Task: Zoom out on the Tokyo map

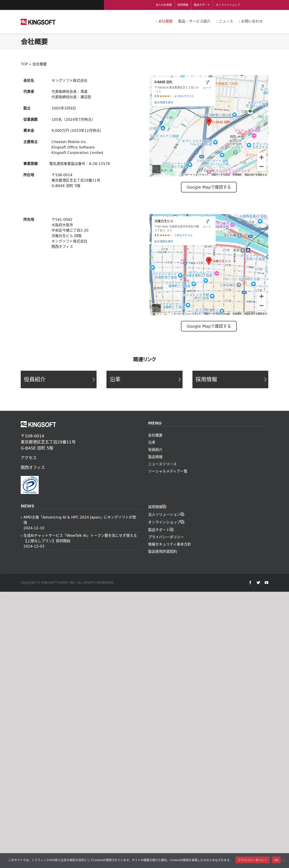Action: (261, 167)
